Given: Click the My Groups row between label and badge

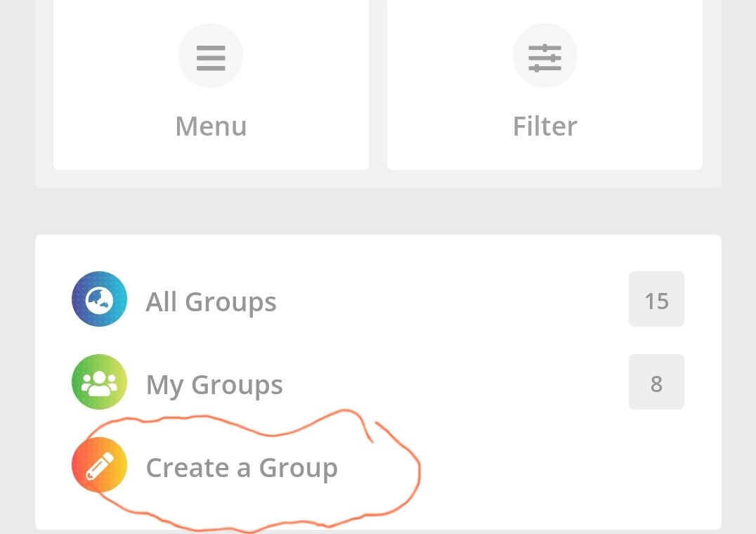Looking at the screenshot, I should pyautogui.click(x=455, y=382).
